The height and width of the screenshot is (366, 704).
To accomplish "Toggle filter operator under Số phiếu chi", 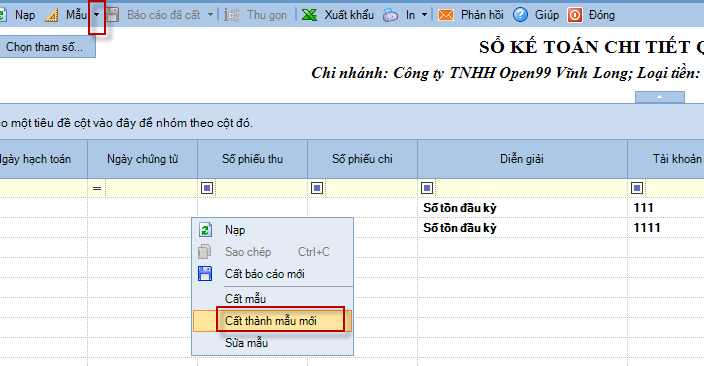I will 317,188.
